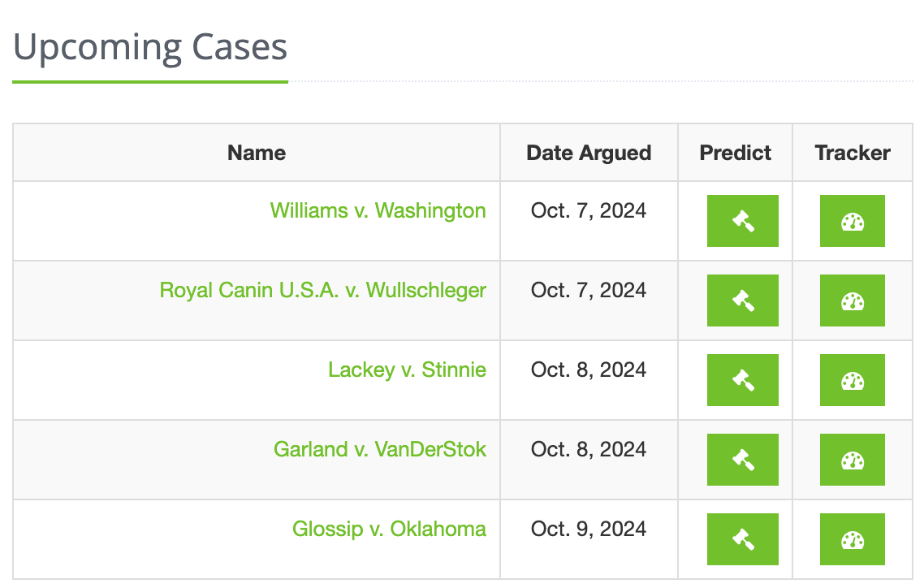Click the Date Argued column header
Viewport: 924px width, 588px height.
click(x=589, y=153)
